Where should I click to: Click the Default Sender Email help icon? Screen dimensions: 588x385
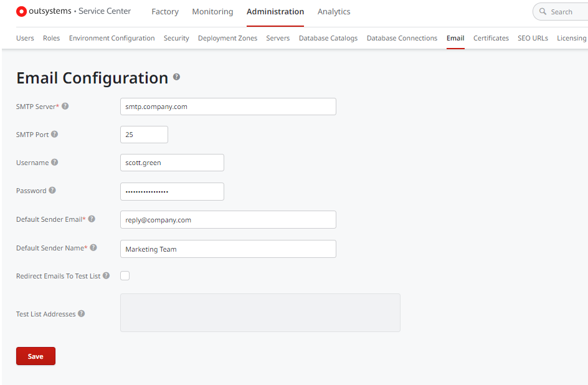click(92, 219)
